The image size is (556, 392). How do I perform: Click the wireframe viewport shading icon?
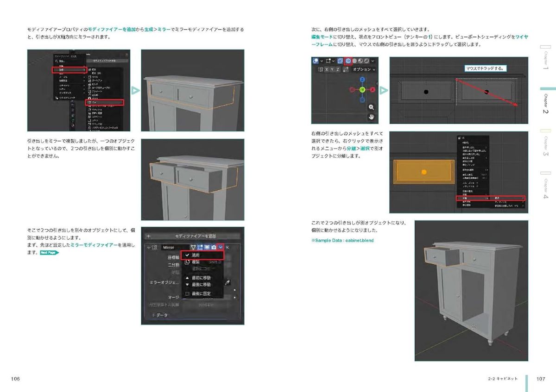(347, 61)
